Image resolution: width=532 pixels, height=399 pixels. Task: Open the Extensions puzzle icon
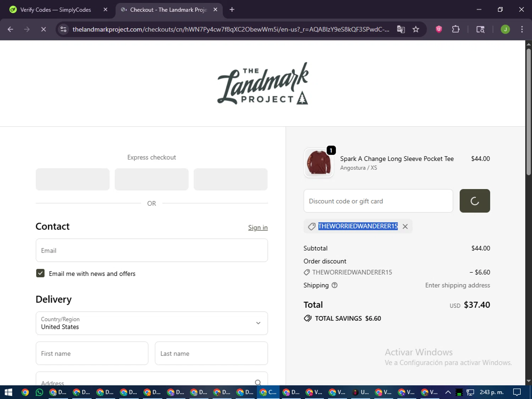click(456, 29)
